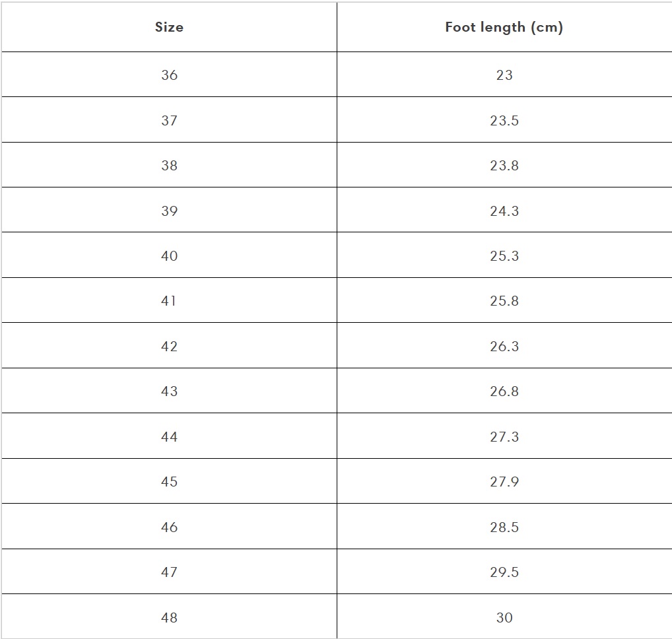Click the 23.5 foot length value

coord(504,120)
